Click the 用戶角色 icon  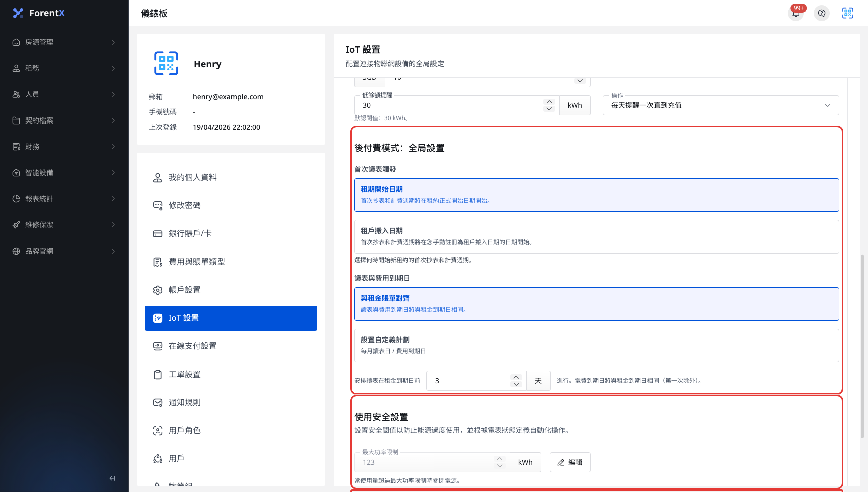point(158,431)
